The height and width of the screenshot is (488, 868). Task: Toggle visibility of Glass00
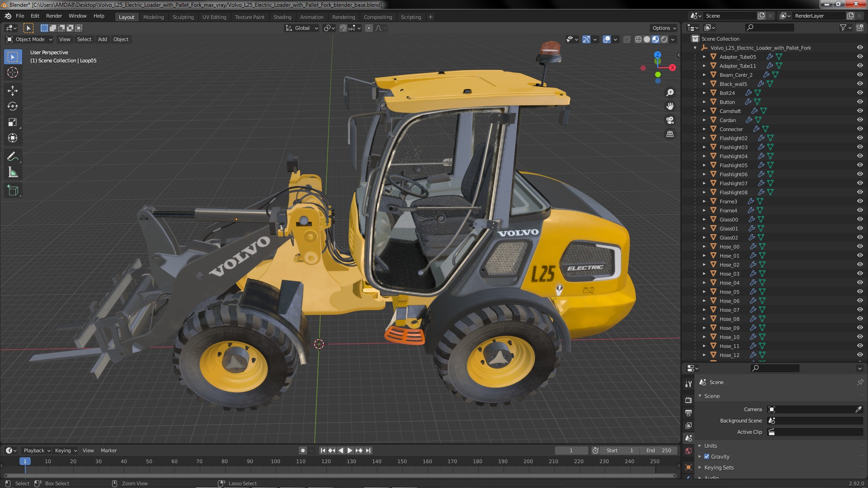coord(860,220)
